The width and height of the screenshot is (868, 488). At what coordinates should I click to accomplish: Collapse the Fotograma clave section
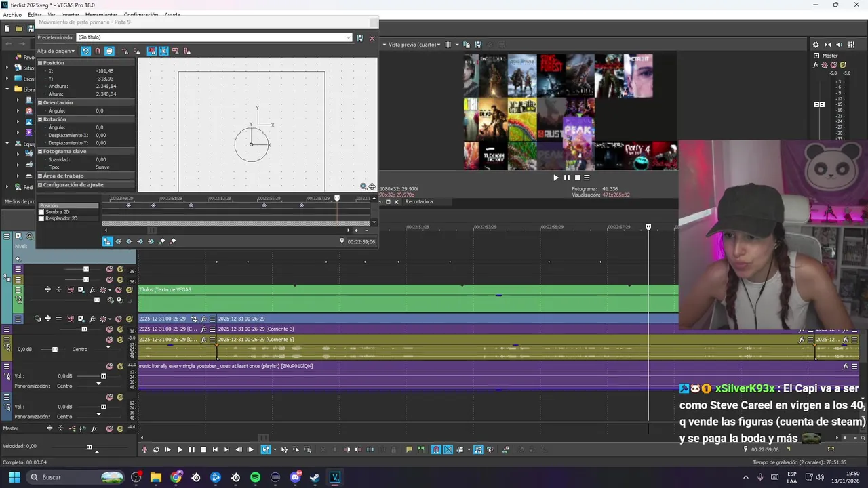[x=40, y=151]
